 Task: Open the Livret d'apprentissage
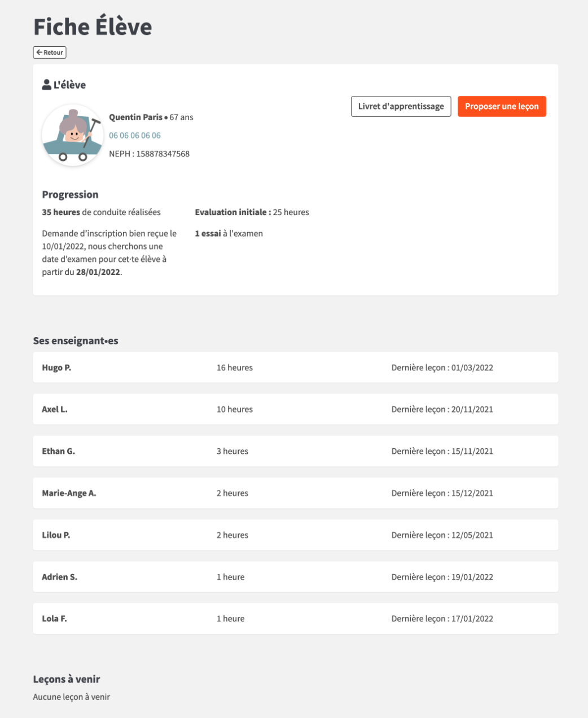(401, 106)
